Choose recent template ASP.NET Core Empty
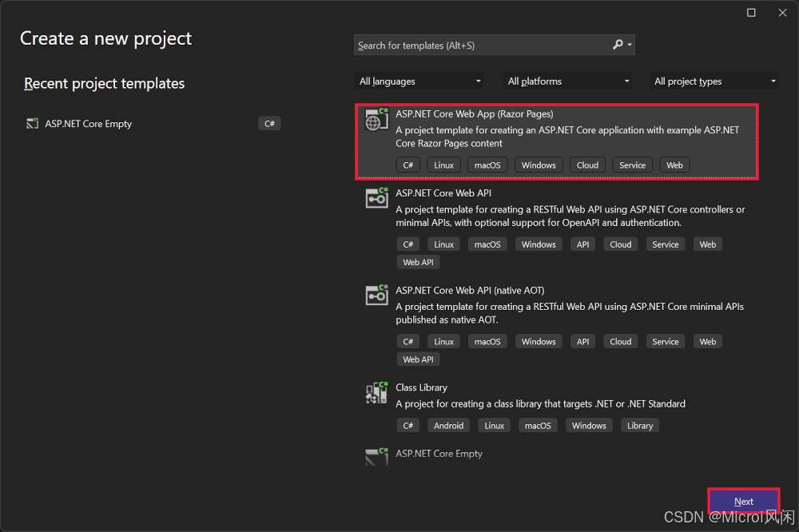Image resolution: width=799 pixels, height=532 pixels. [153, 123]
